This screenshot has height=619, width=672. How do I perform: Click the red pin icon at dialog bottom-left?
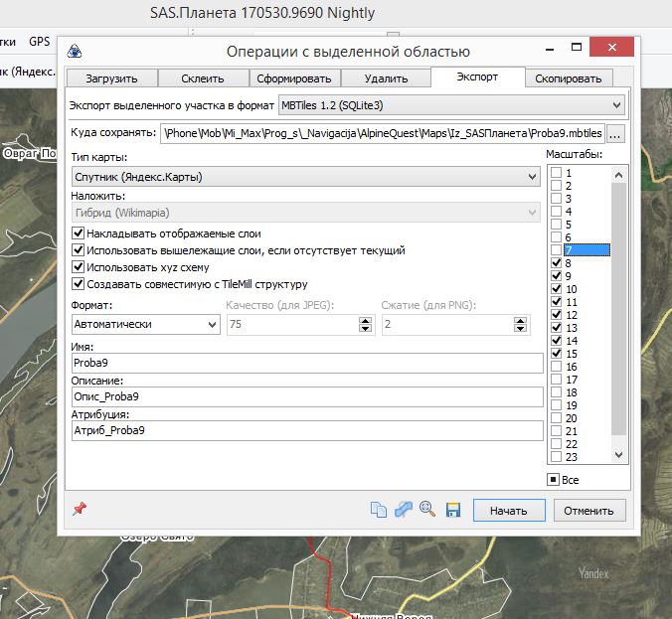pos(80,509)
